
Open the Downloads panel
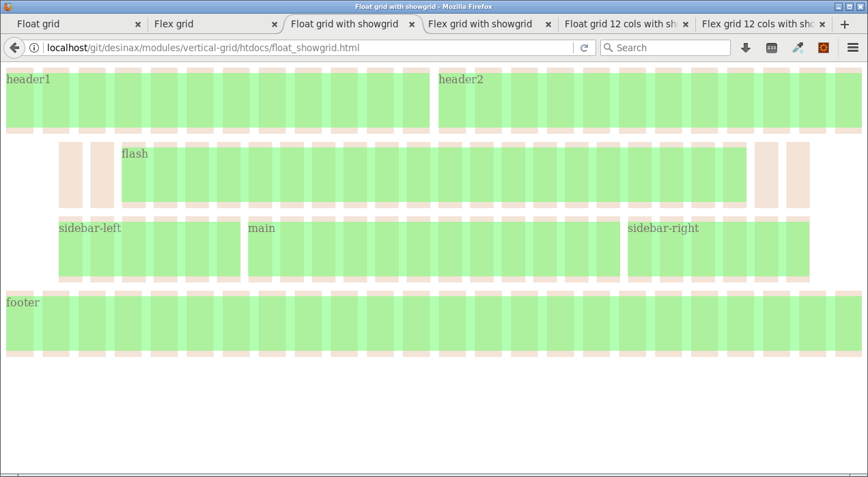(x=746, y=48)
